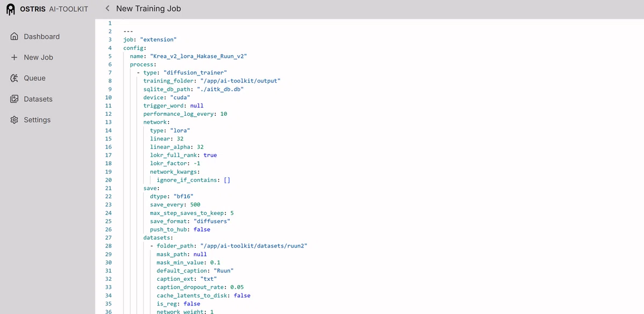Open the Queue page

tap(35, 78)
